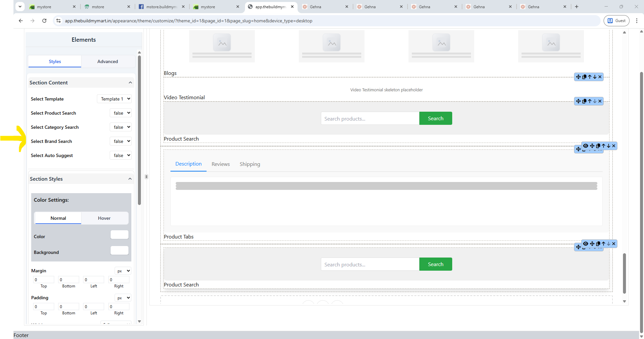Open the Select Template dropdown
The height and width of the screenshot is (339, 644).
[x=114, y=99]
